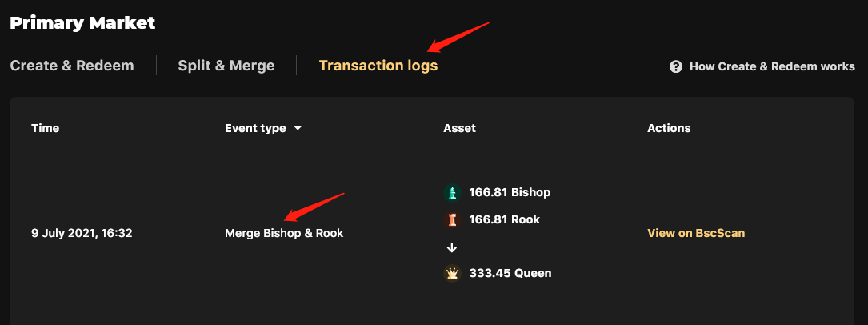
Task: Click the 9 July 2021, 16:32 timestamp
Action: click(82, 233)
